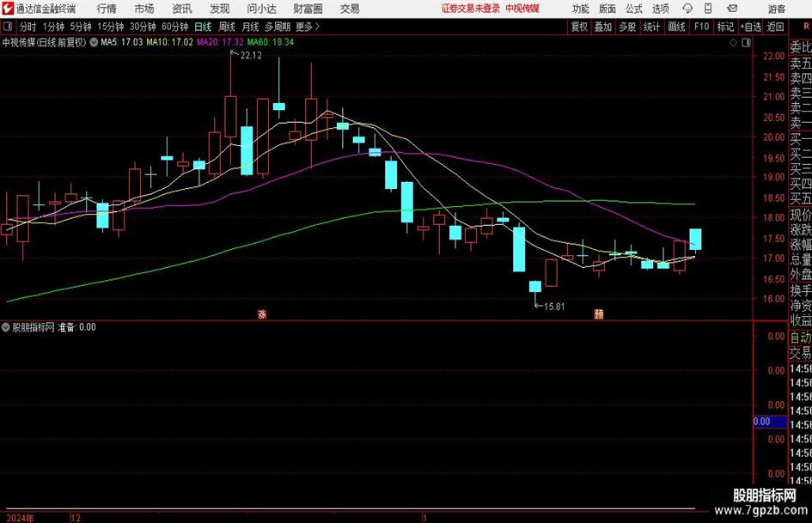This screenshot has width=812, height=523.
Task: Click the 12 month marker on the time axis
Action: [x=76, y=518]
